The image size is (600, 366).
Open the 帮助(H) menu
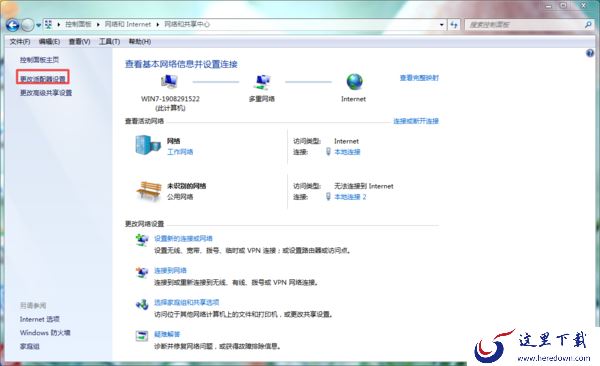[x=140, y=41]
